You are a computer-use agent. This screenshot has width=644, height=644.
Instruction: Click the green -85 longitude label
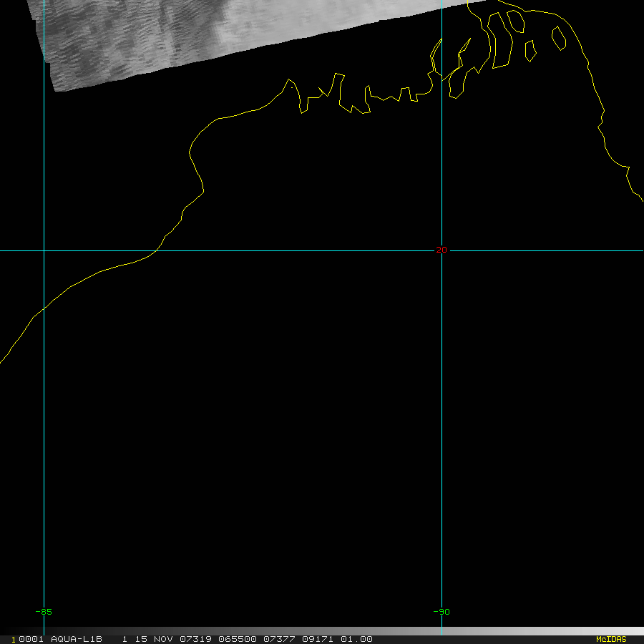[44, 612]
